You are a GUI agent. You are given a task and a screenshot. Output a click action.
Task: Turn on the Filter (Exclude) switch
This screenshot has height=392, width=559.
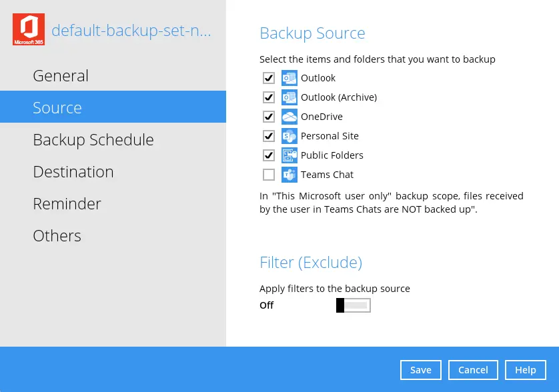tap(353, 305)
